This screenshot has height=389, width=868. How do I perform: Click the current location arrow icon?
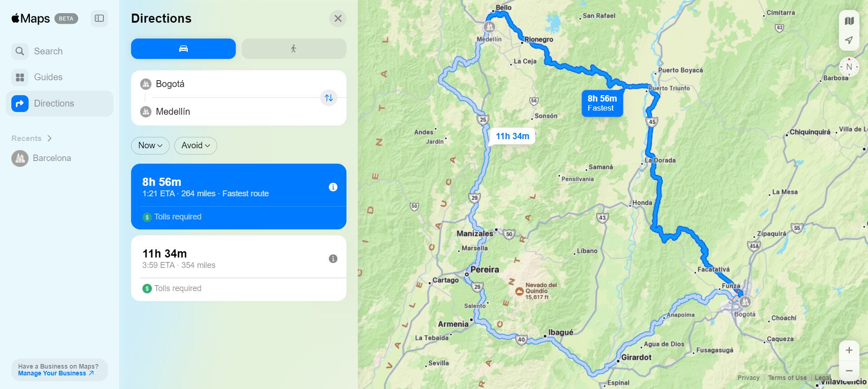click(849, 40)
